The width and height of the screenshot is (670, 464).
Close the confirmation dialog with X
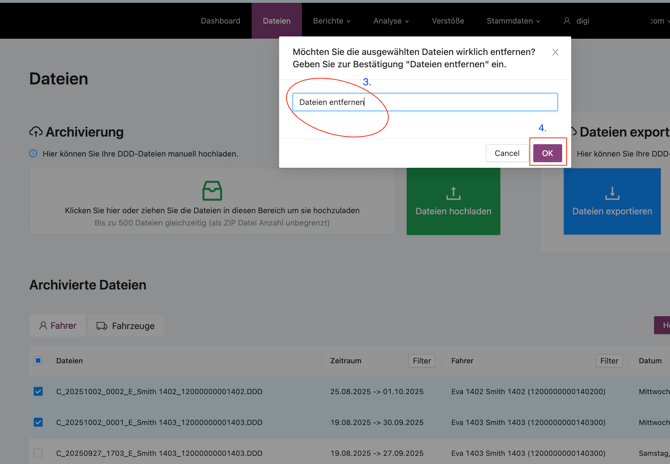click(x=555, y=52)
